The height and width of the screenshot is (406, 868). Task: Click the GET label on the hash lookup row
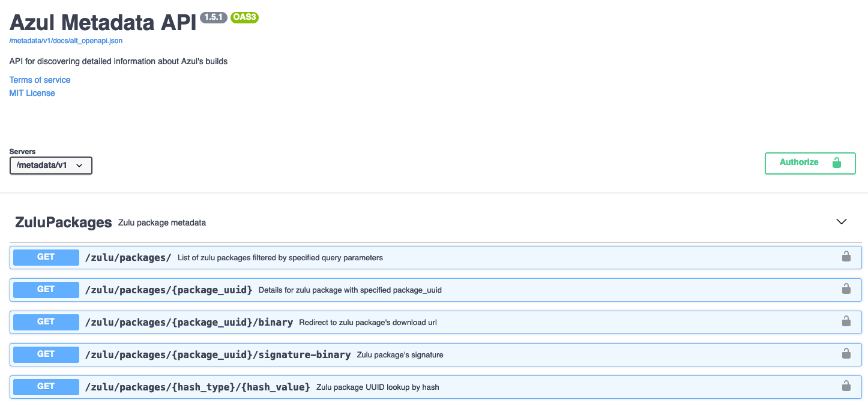46,386
